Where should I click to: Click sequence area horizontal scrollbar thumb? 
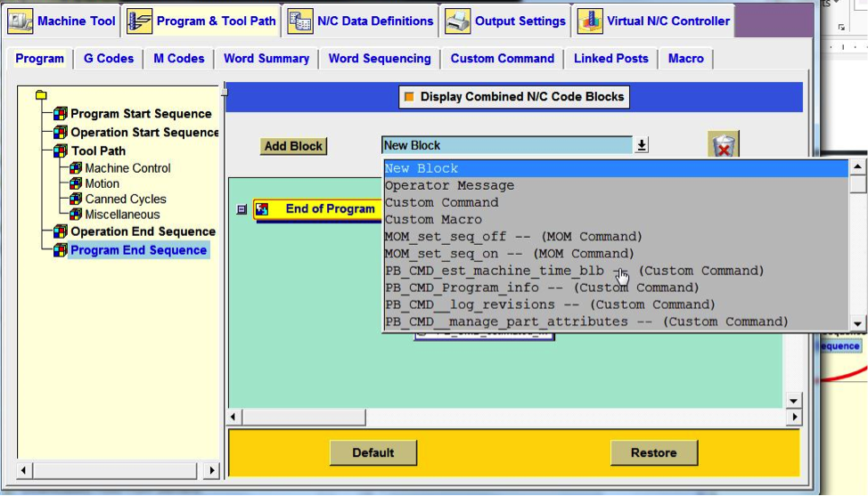(x=304, y=417)
